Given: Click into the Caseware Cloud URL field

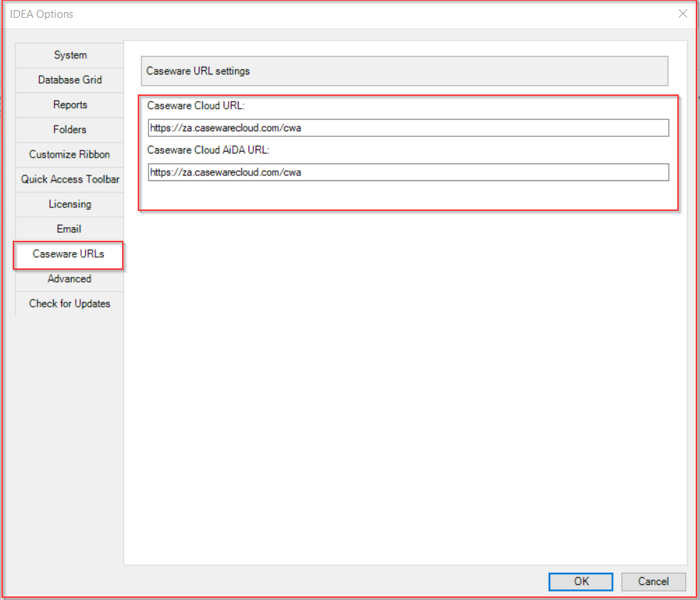Looking at the screenshot, I should (x=408, y=128).
